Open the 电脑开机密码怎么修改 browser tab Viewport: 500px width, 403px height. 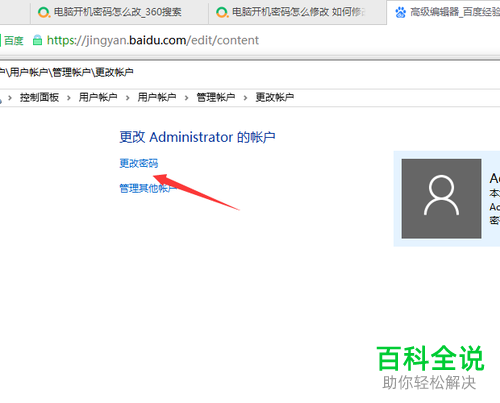[x=297, y=13]
